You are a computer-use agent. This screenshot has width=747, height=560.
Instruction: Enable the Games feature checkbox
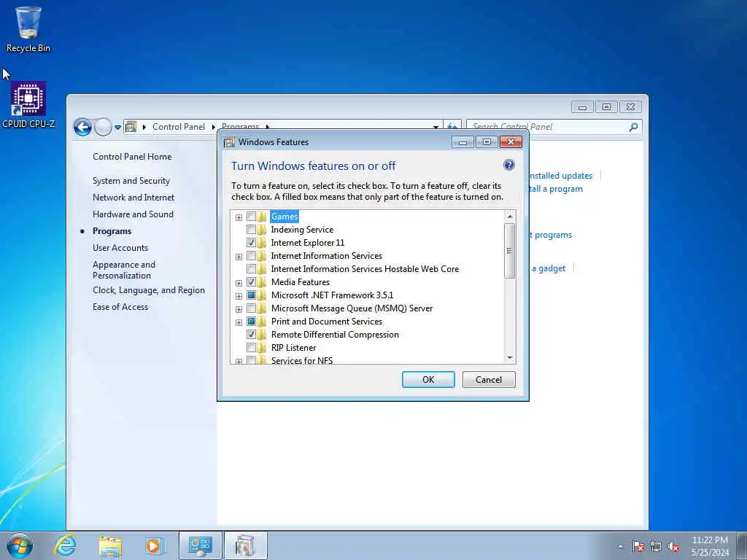point(251,217)
